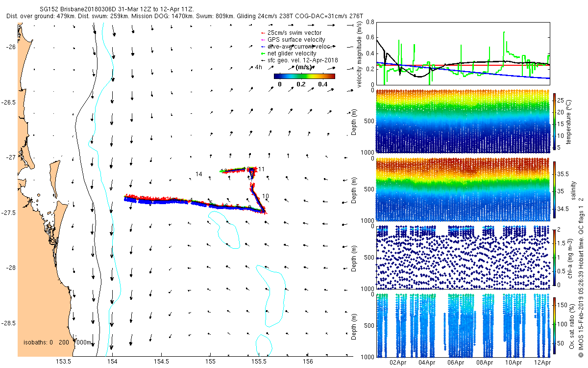The image size is (588, 368).
Task: Click the 'sfc geo. vel. 12-Apr-2018' legend entry
Action: coord(299,60)
